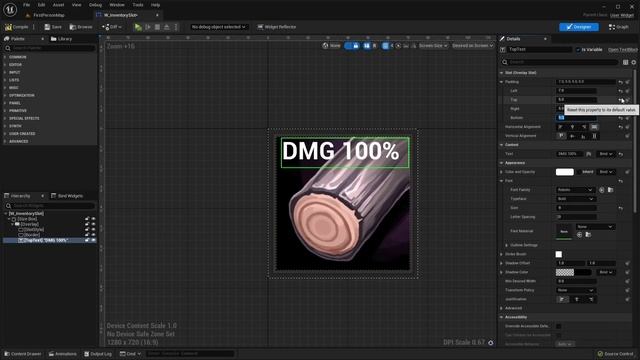Set justification to left align
640x360 pixels.
point(562,299)
